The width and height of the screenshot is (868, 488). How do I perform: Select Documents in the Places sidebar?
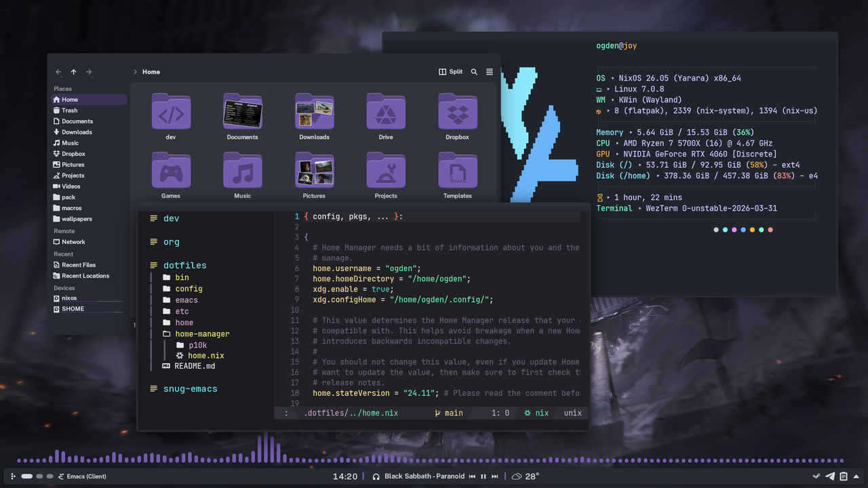point(89,121)
